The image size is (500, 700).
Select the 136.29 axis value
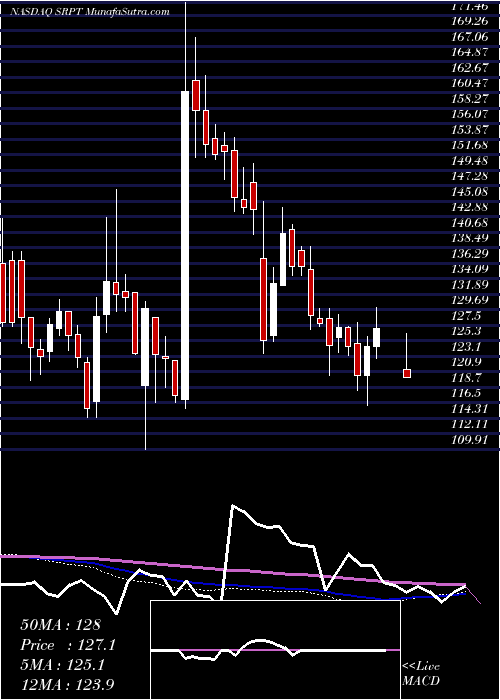pos(471,253)
